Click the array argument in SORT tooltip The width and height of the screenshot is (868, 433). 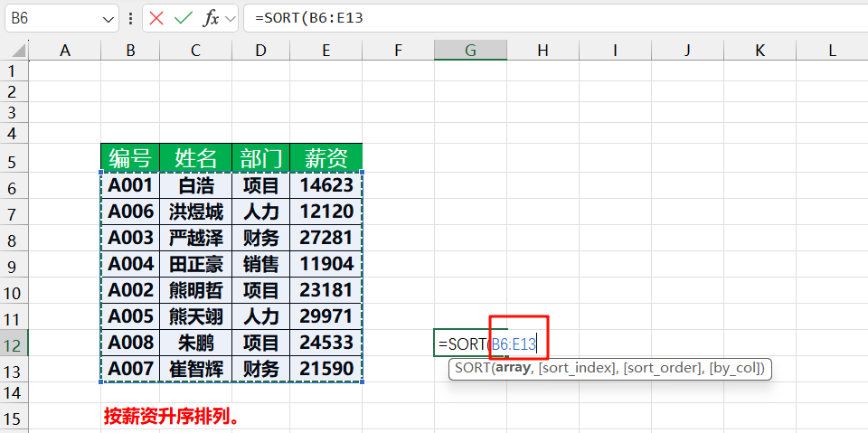(x=513, y=368)
